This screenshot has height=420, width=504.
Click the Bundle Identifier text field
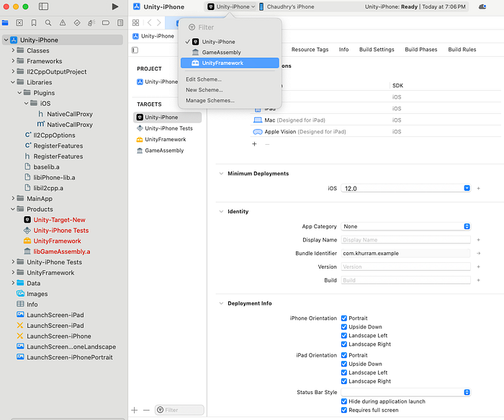tap(405, 254)
